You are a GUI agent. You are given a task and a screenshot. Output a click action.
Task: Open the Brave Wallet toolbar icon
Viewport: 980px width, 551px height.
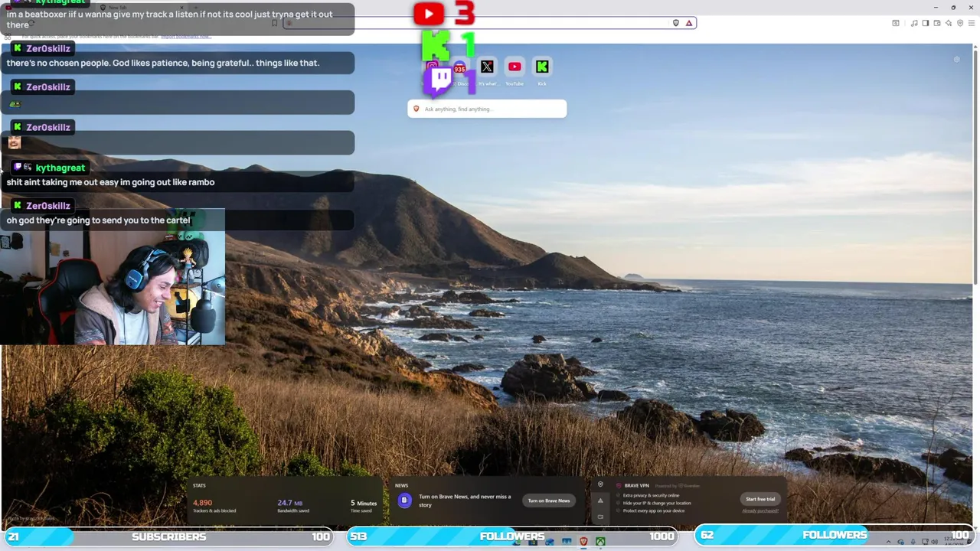pos(937,23)
